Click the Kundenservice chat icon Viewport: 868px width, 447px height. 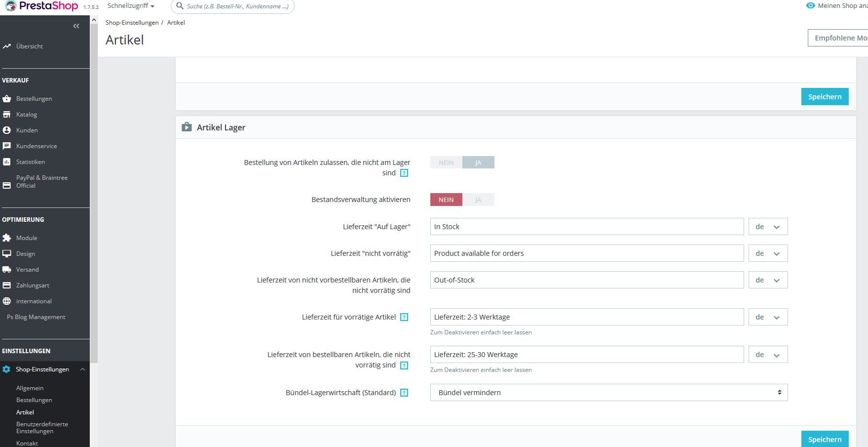6,146
